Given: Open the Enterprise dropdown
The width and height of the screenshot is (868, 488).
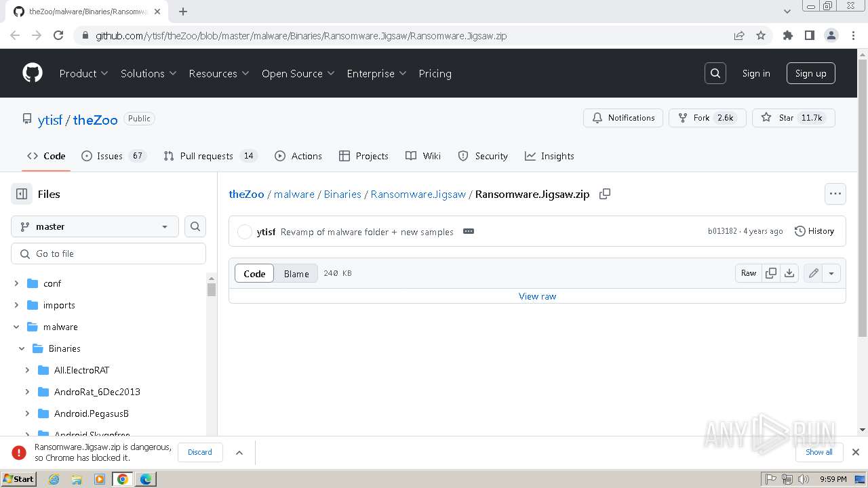Looking at the screenshot, I should [x=376, y=73].
